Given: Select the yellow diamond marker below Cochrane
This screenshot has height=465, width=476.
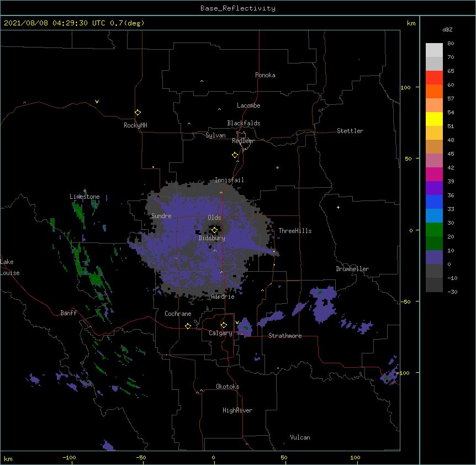Looking at the screenshot, I should coord(188,326).
